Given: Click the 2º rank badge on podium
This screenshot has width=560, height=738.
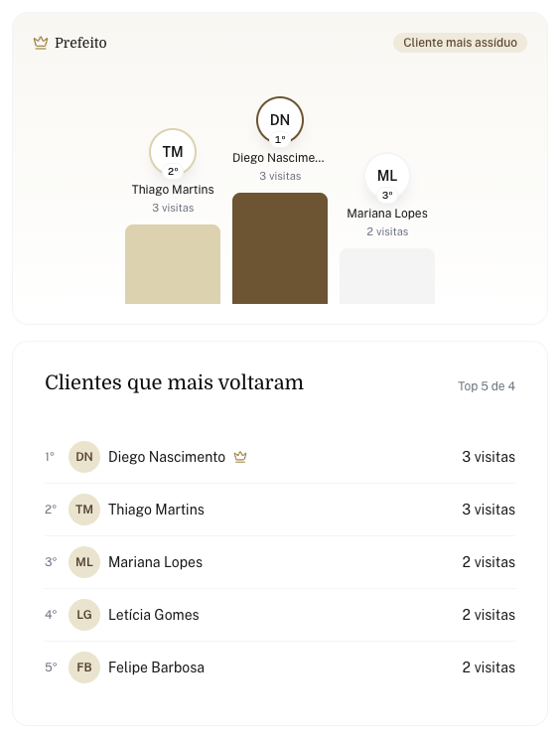Looking at the screenshot, I should point(173,171).
